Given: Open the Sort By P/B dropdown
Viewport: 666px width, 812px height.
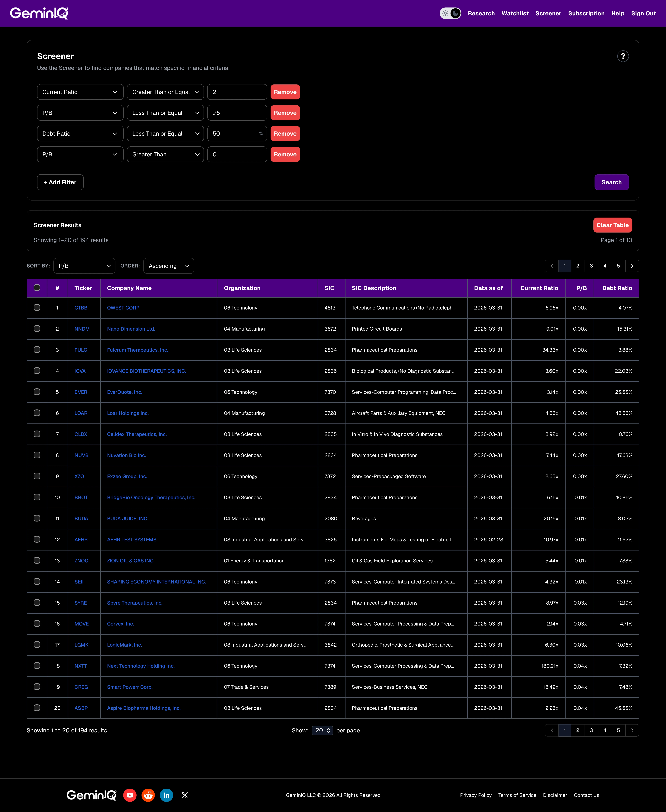Looking at the screenshot, I should coord(84,266).
